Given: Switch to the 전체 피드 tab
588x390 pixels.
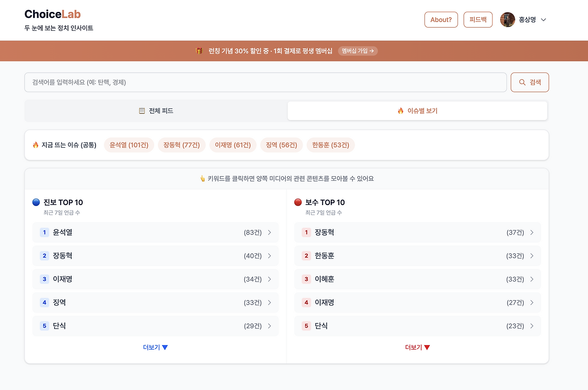Looking at the screenshot, I should [x=155, y=110].
